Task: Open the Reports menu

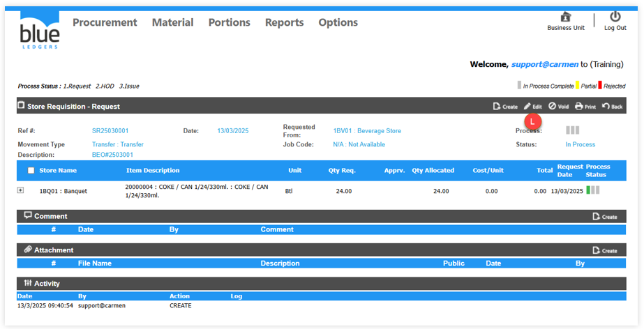Action: pos(284,22)
